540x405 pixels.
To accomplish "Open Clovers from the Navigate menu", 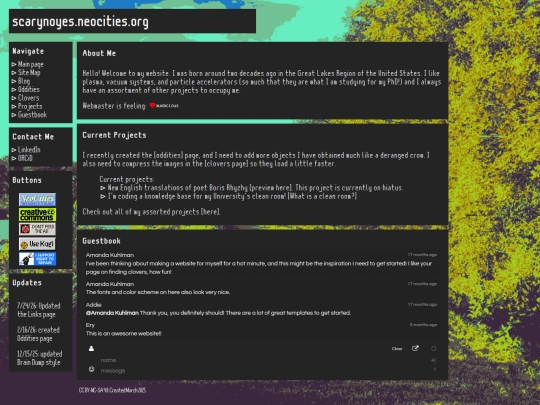I will click(28, 98).
